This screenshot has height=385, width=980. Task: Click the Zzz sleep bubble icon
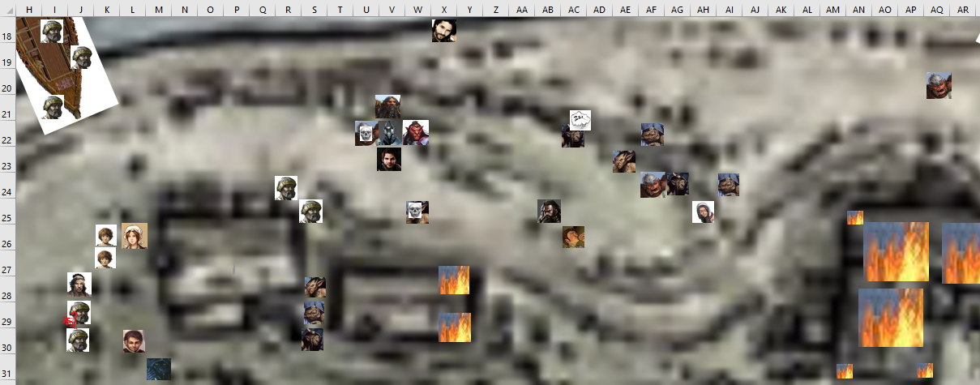tap(580, 120)
